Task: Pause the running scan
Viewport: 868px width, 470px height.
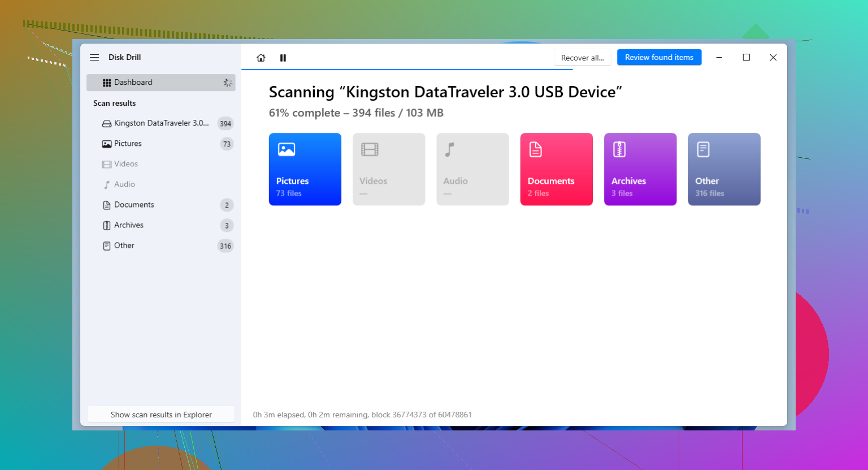Action: [283, 58]
